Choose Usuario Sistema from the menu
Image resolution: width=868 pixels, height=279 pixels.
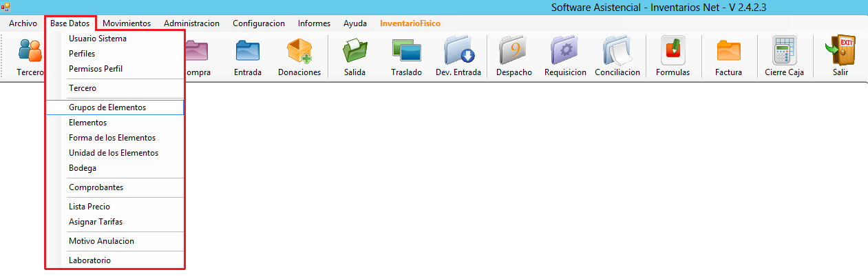tap(98, 39)
